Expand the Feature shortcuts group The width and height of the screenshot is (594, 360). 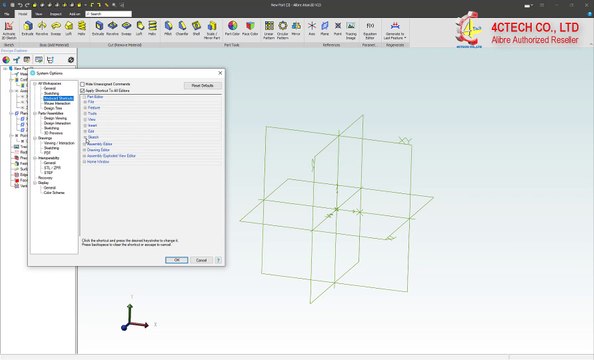pos(85,108)
